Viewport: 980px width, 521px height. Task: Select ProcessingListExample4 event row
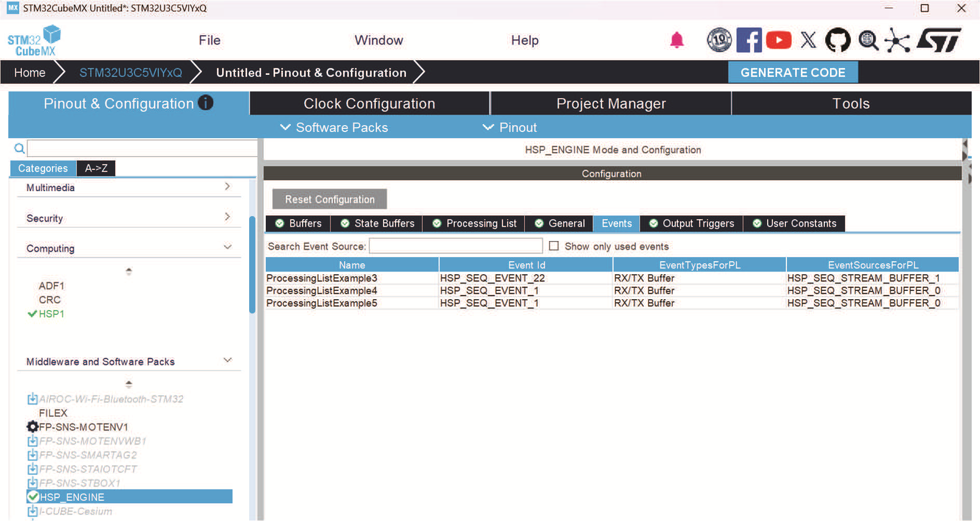click(612, 290)
